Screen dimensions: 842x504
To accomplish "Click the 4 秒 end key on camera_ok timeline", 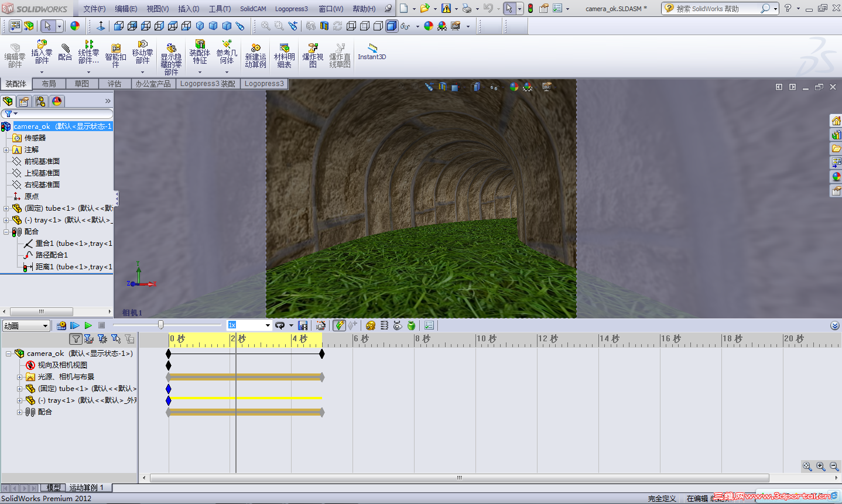I will (x=321, y=354).
